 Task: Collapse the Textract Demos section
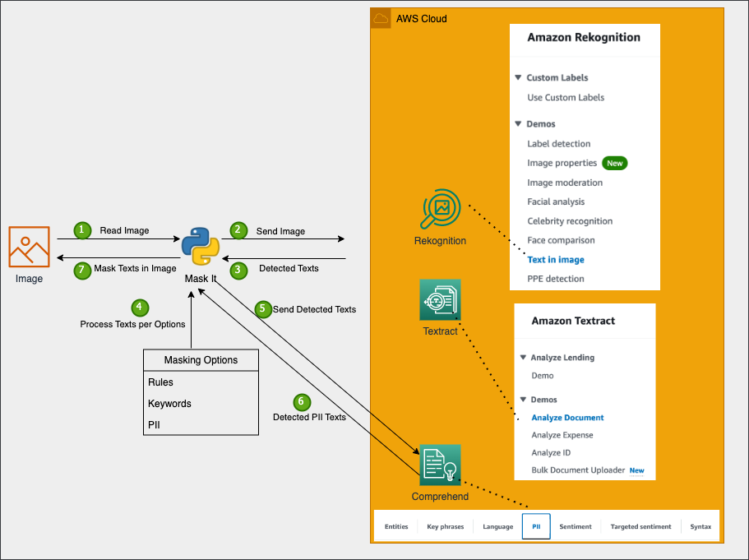(523, 400)
